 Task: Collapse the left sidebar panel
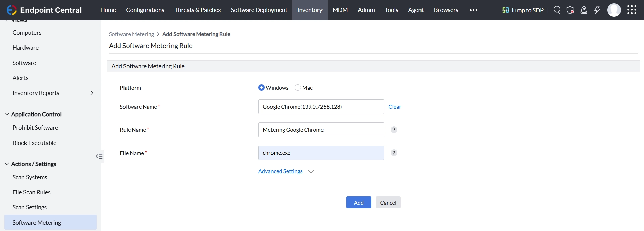pos(99,156)
